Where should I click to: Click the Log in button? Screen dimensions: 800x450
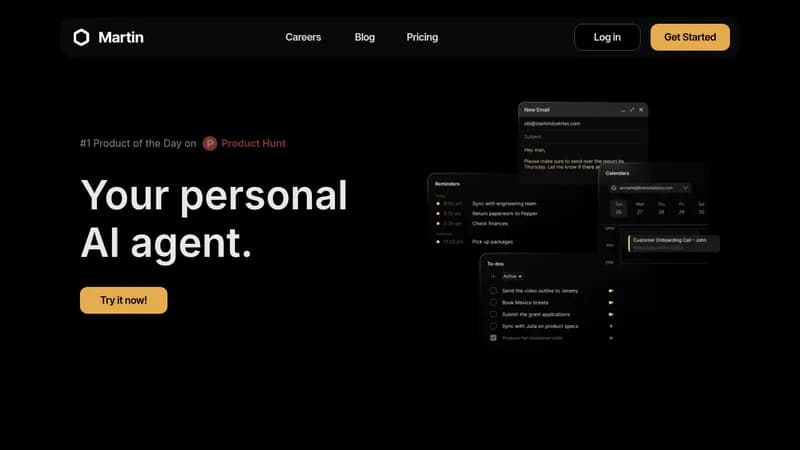pos(607,37)
